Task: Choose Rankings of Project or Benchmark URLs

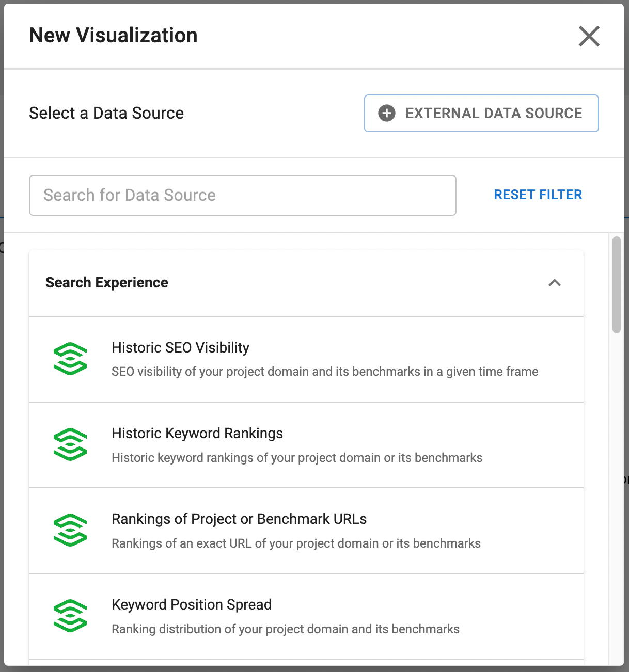Action: coord(306,531)
